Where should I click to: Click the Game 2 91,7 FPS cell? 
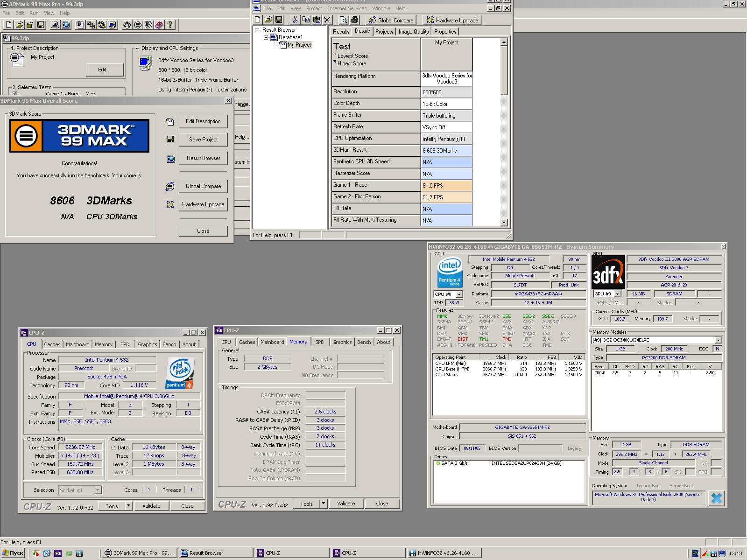[x=446, y=197]
